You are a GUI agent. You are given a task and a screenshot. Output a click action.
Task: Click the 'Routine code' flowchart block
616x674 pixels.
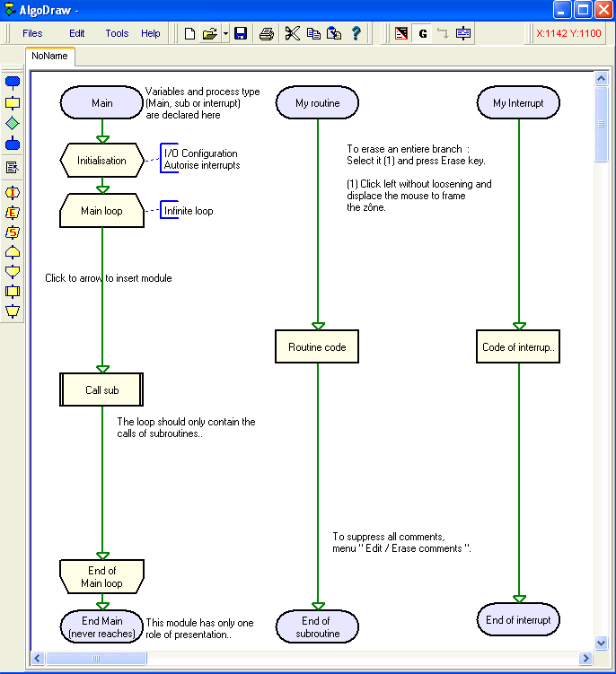[x=317, y=346]
